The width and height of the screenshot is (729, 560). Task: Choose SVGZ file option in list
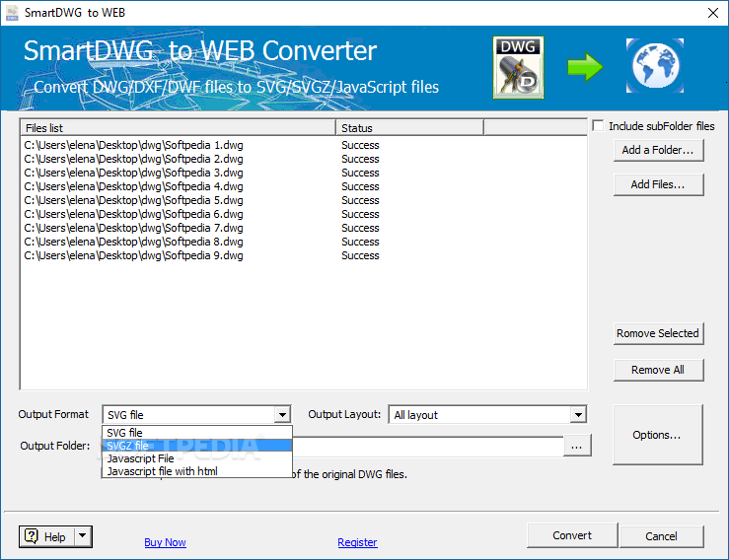coord(197,446)
